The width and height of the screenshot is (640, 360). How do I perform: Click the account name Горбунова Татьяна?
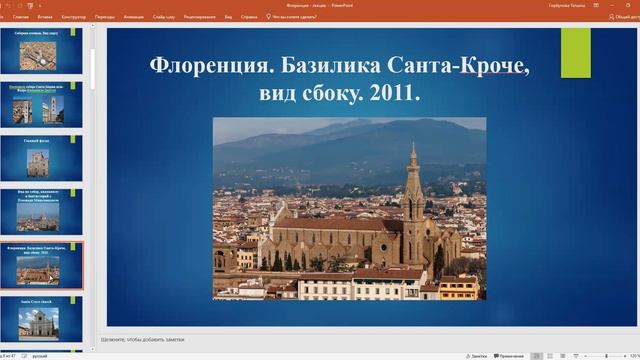point(567,6)
